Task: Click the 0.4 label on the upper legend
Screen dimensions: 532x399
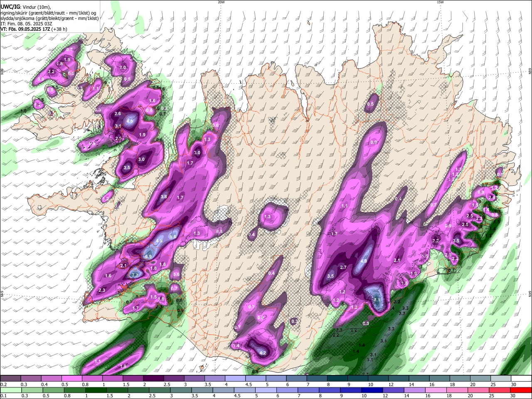Action: [44, 384]
